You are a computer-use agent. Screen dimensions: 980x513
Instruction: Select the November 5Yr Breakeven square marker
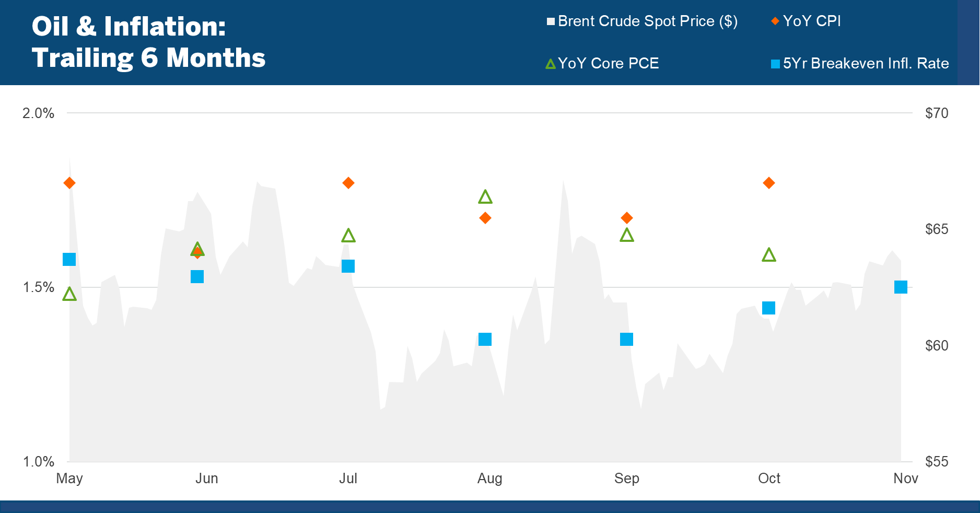pos(901,287)
